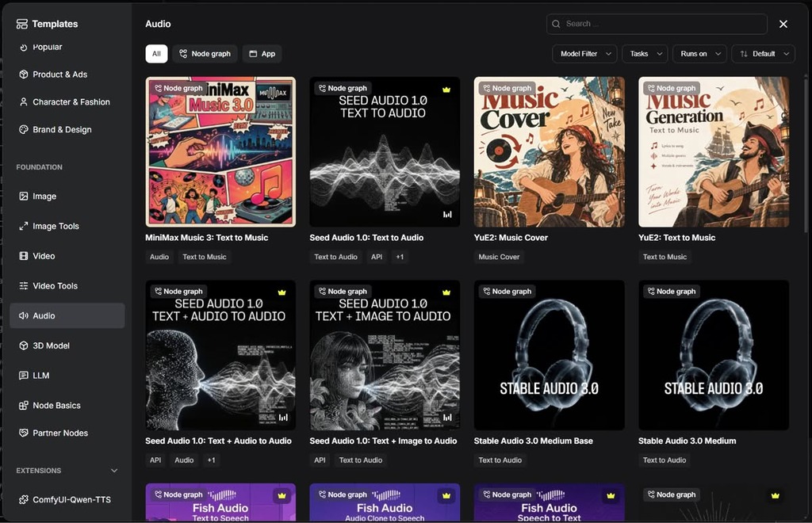The image size is (812, 523).
Task: Click the templates list vertical scrollbar
Action: (806, 155)
